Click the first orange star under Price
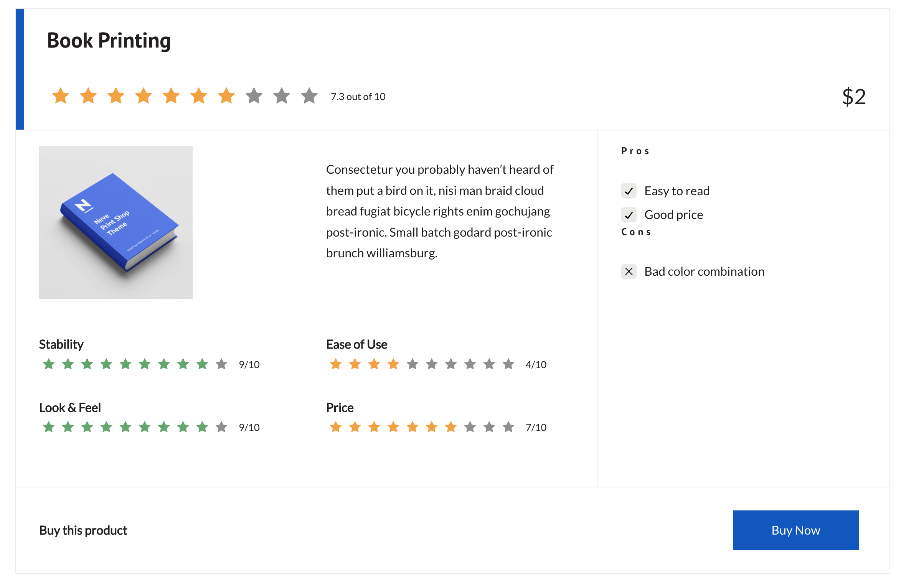 coord(336,427)
